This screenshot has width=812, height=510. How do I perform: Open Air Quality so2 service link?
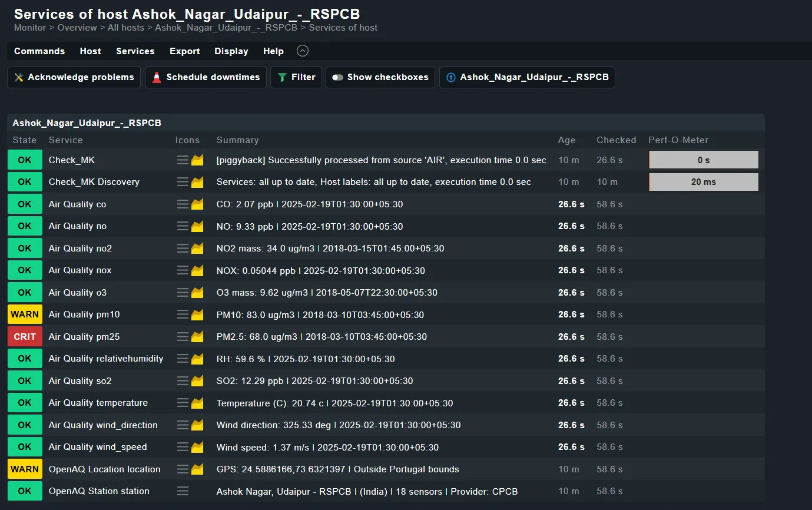[x=80, y=381]
